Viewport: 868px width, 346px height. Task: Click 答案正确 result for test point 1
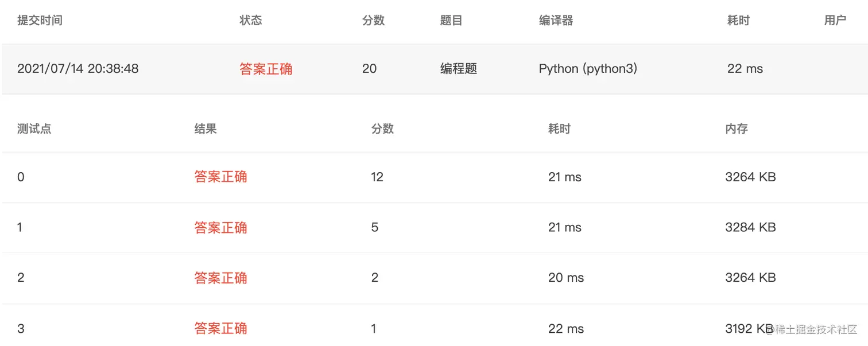point(220,227)
